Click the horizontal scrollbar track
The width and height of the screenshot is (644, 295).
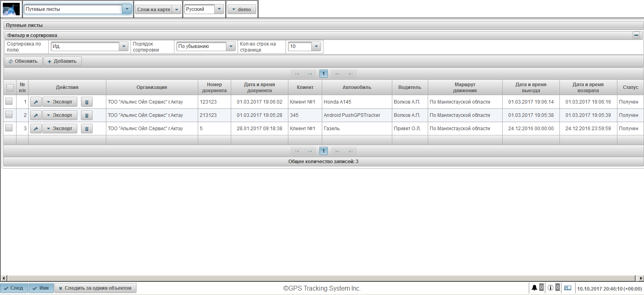(x=321, y=278)
